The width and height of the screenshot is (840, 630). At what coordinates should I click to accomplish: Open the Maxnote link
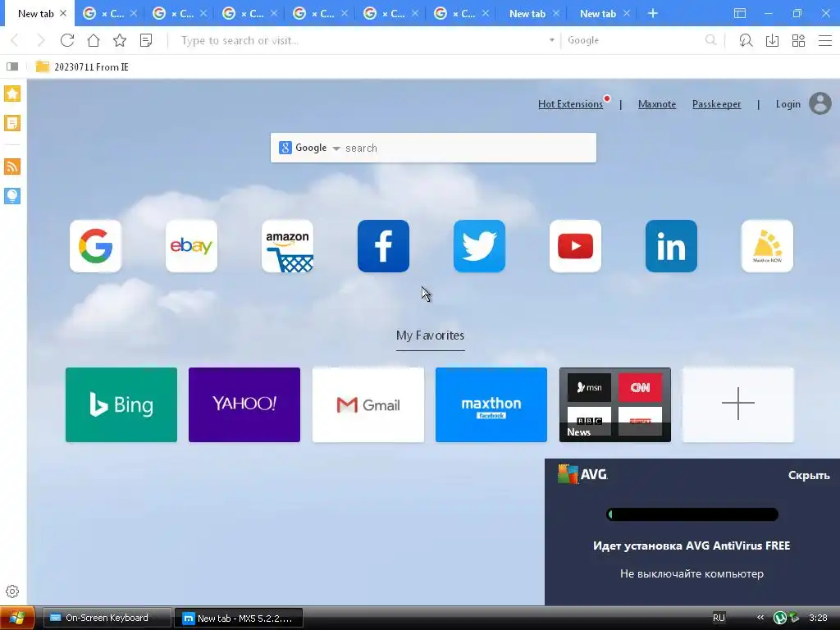click(x=657, y=104)
